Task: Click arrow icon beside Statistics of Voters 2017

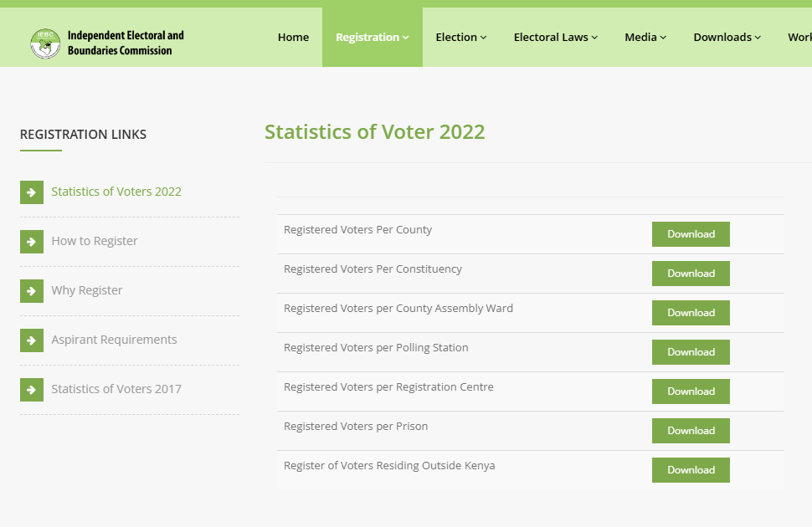Action: (31, 389)
